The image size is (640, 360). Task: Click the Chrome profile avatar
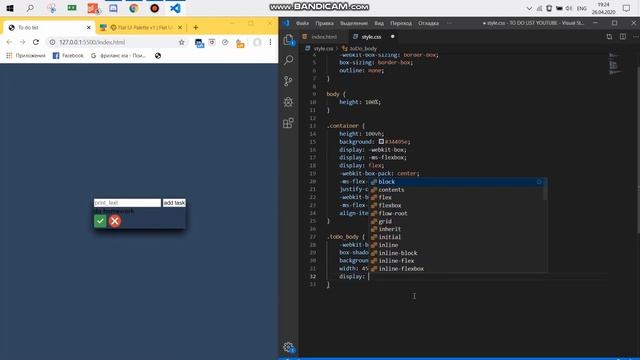(257, 42)
